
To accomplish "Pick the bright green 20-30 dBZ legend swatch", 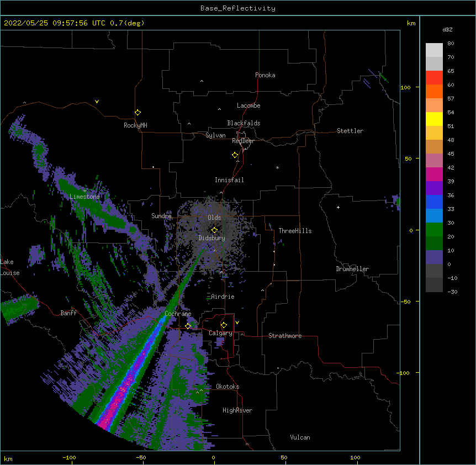I will 434,230.
